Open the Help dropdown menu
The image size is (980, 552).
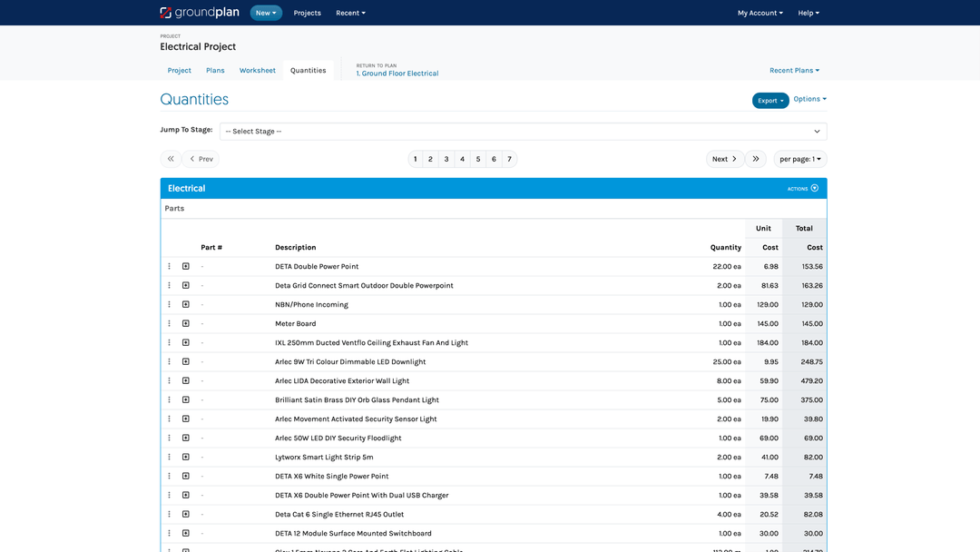808,13
